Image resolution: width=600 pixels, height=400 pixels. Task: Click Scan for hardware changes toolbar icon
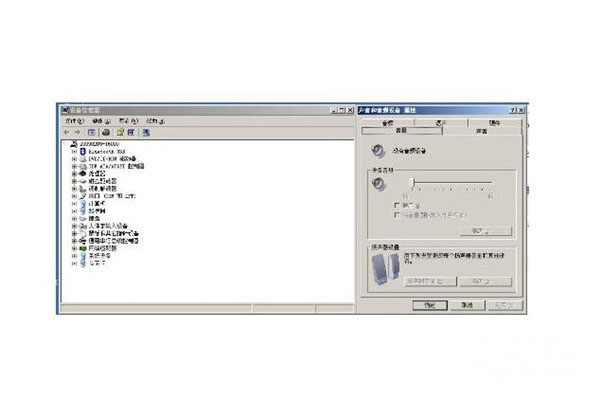pos(146,132)
